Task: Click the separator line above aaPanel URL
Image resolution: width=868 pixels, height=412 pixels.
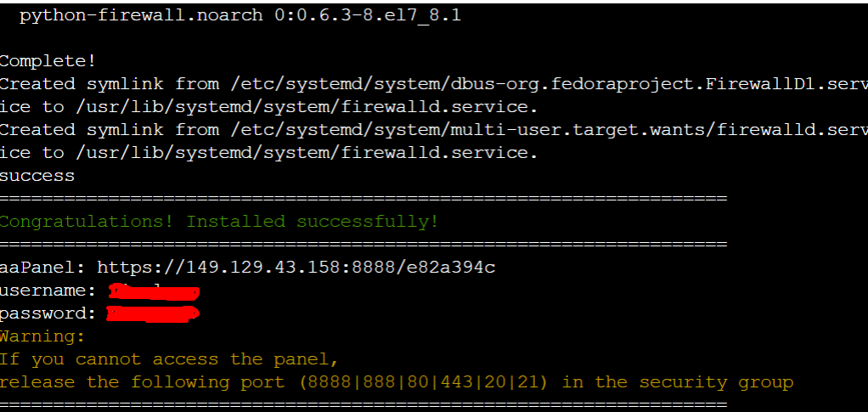Action: click(364, 245)
